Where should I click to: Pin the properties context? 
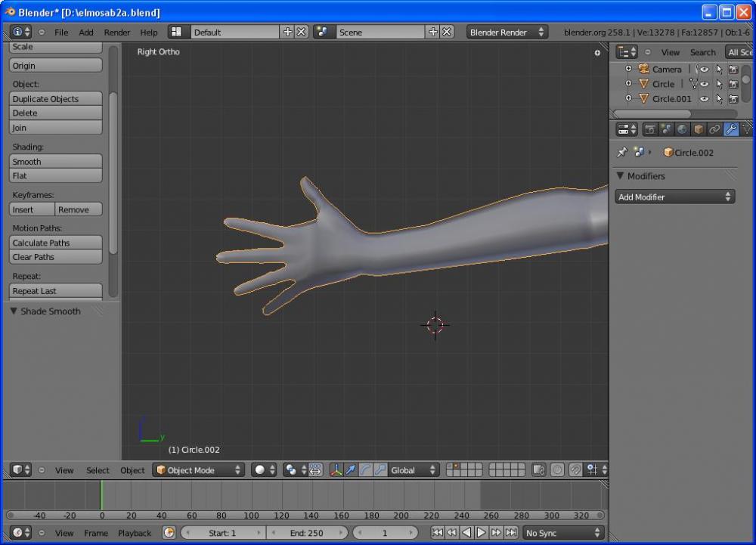[622, 152]
